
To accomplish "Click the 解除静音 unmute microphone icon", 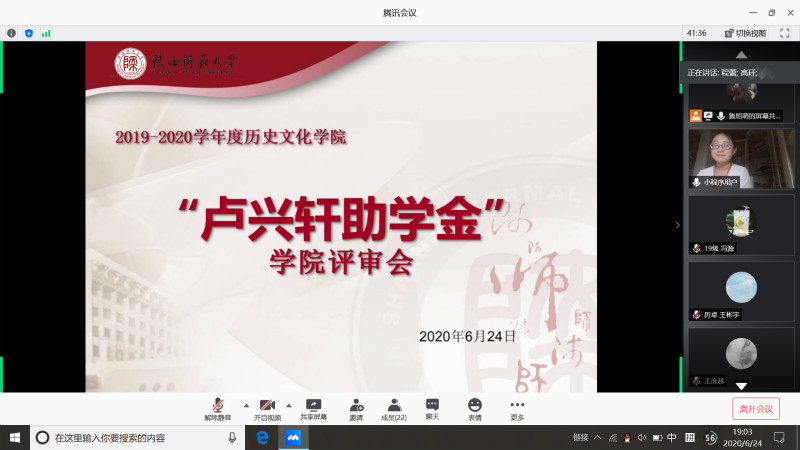I will (217, 405).
